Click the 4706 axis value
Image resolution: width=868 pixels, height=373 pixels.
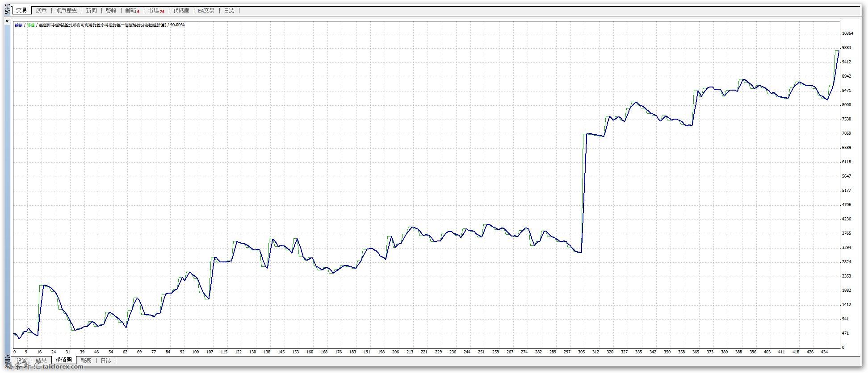847,205
